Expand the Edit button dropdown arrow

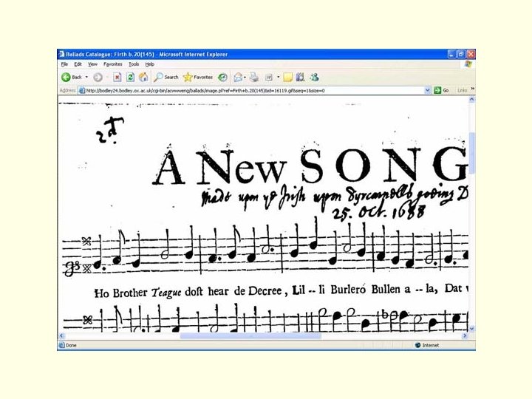click(278, 78)
